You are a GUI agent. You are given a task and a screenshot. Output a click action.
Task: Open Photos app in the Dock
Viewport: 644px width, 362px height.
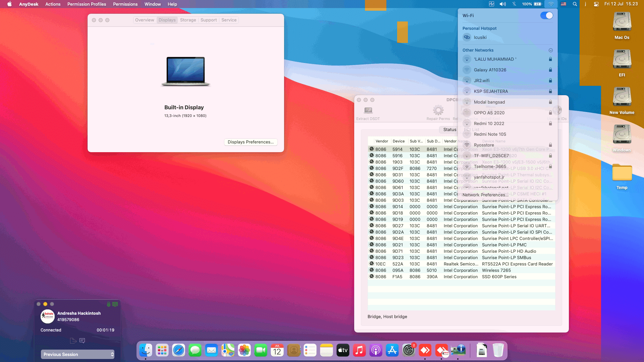[x=244, y=350]
